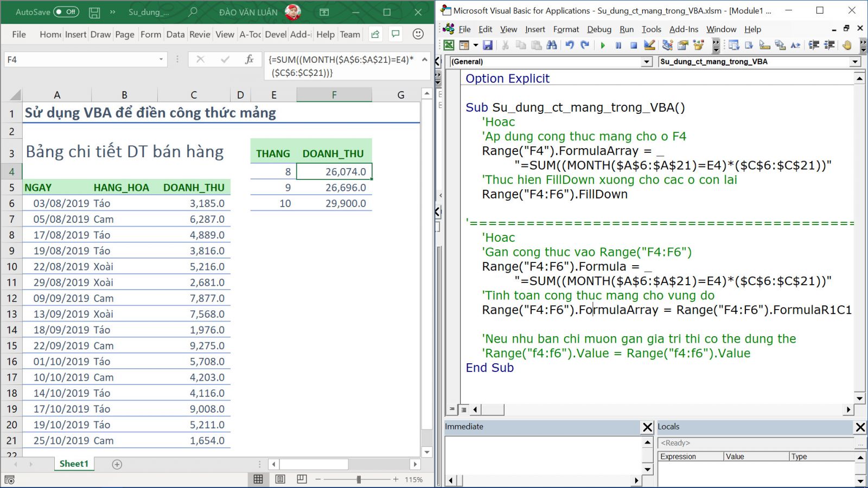Open the Debug menu in VBA editor

pyautogui.click(x=599, y=29)
